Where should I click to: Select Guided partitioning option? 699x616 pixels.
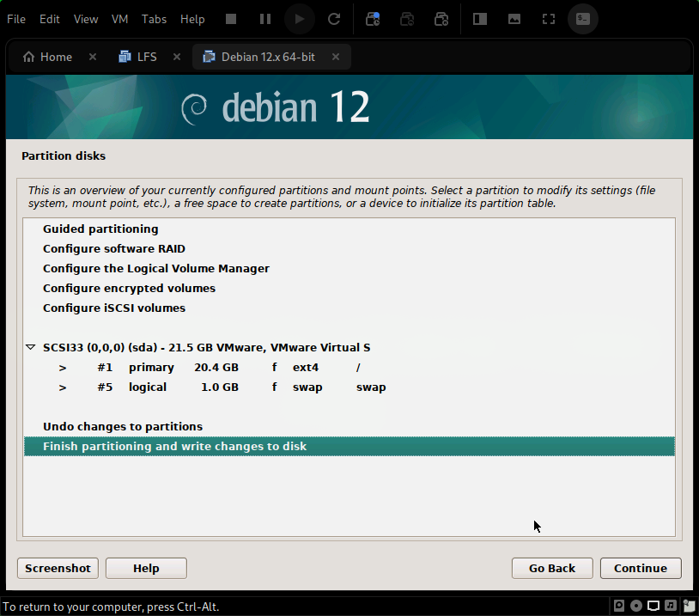[x=100, y=229]
